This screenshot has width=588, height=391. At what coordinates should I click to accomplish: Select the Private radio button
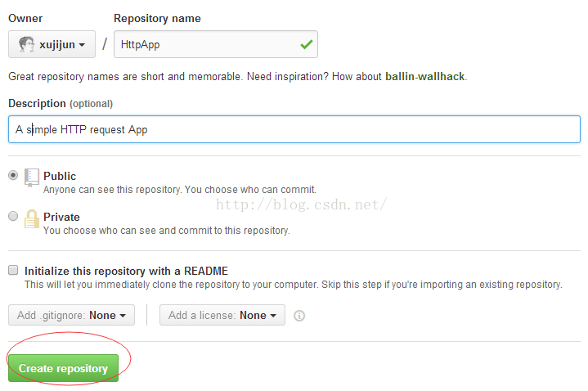point(13,216)
